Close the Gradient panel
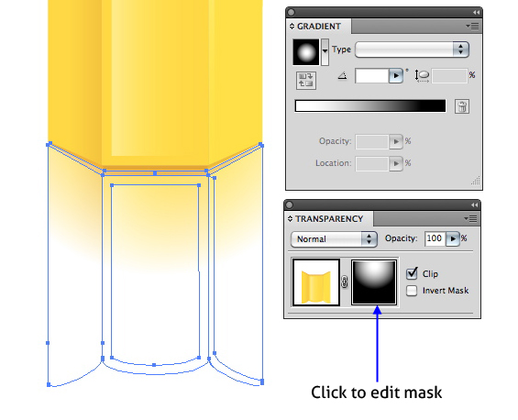 pyautogui.click(x=291, y=13)
